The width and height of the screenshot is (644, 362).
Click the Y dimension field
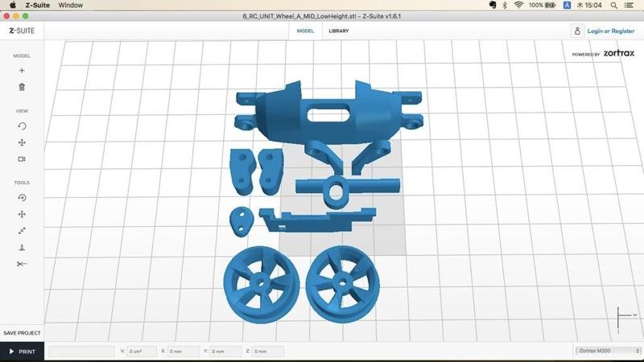point(226,352)
